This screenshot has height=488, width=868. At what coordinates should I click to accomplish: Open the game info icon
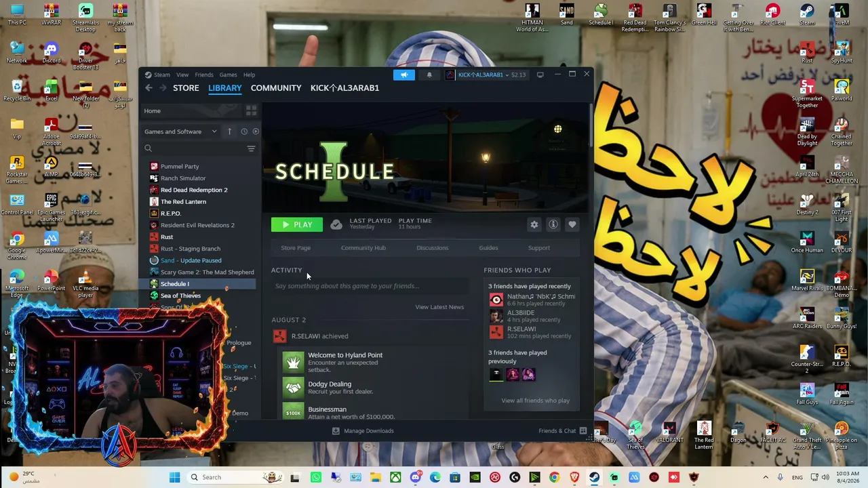(x=553, y=224)
